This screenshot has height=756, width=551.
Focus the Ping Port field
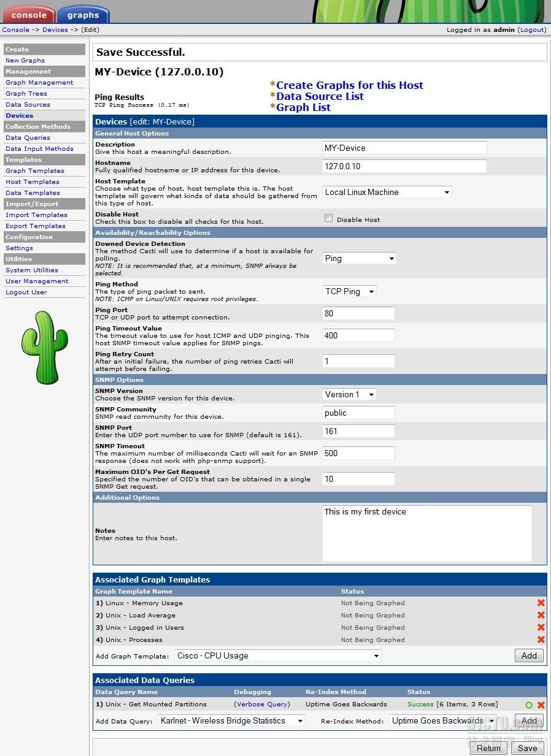click(x=358, y=313)
